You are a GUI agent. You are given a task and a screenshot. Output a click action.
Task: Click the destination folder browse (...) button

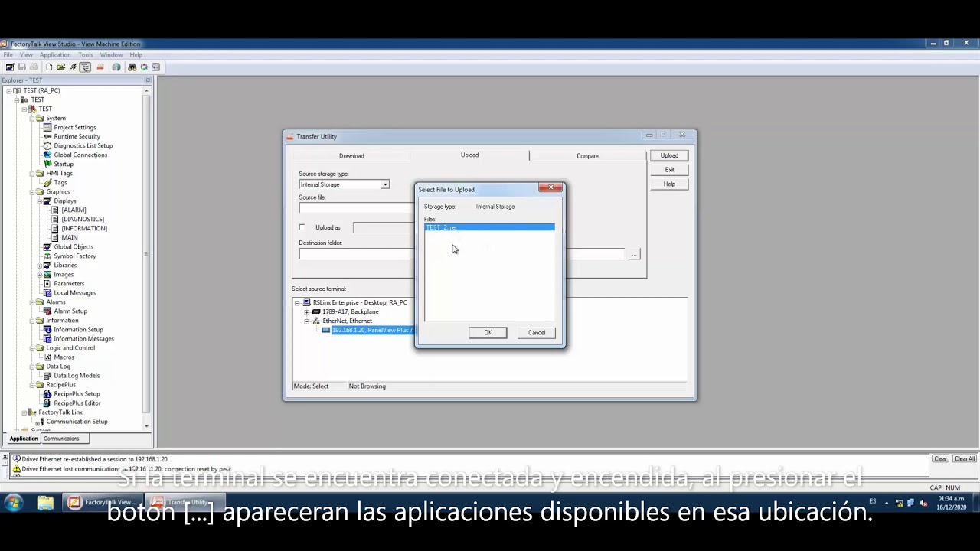(634, 254)
